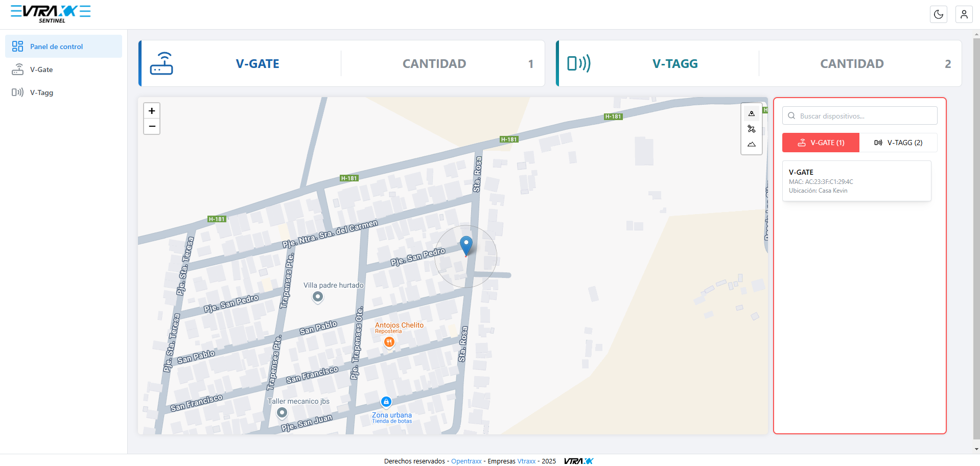
Task: Click the blue device marker on the map
Action: point(466,246)
